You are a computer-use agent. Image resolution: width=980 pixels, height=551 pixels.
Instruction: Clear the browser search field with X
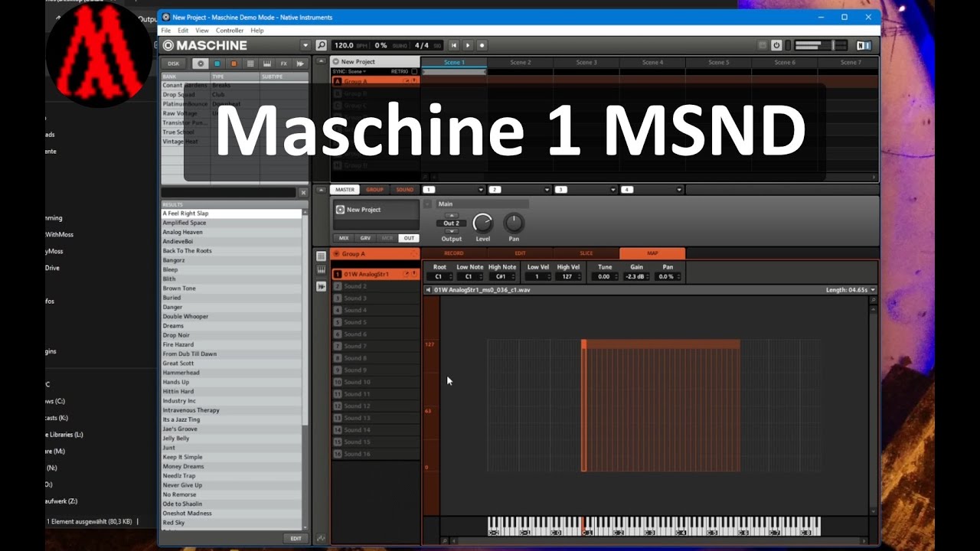click(303, 193)
